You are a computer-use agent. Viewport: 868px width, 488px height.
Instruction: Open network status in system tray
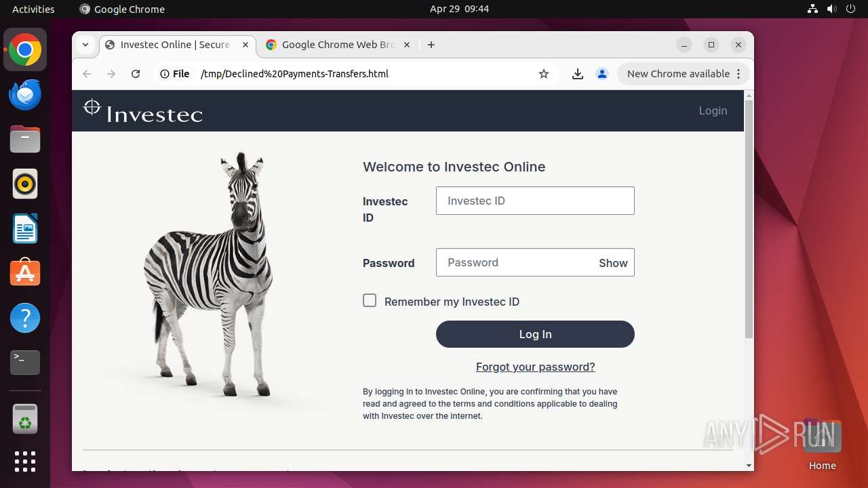[x=812, y=9]
